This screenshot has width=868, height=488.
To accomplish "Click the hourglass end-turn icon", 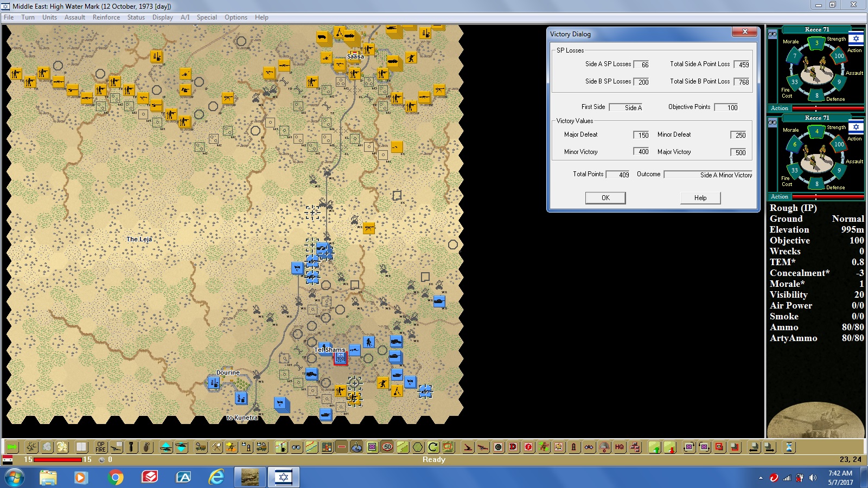I will tap(789, 447).
